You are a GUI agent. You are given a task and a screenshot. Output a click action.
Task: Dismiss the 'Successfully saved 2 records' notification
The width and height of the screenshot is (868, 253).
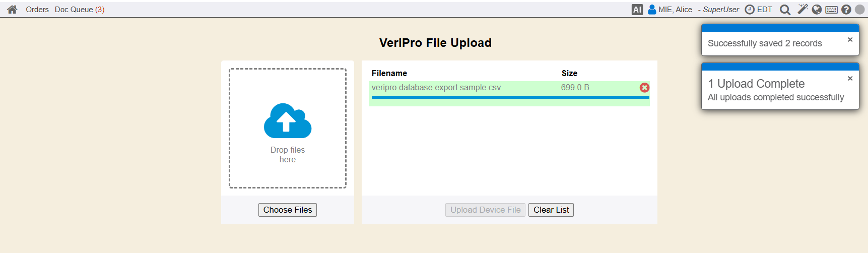tap(850, 40)
